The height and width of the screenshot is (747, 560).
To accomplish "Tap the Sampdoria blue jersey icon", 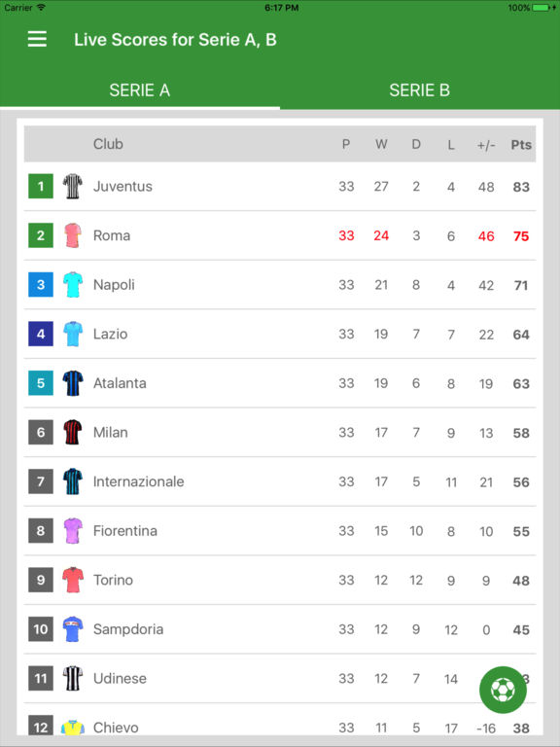I will tap(72, 629).
